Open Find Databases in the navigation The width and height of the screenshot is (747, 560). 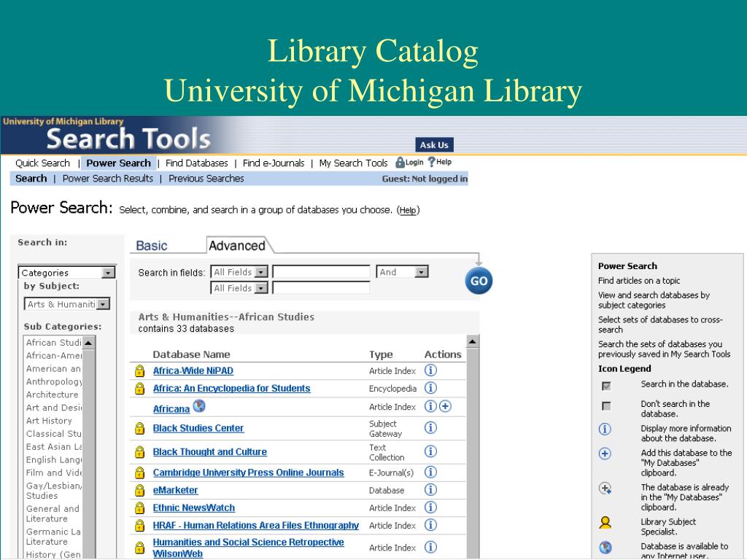[197, 163]
